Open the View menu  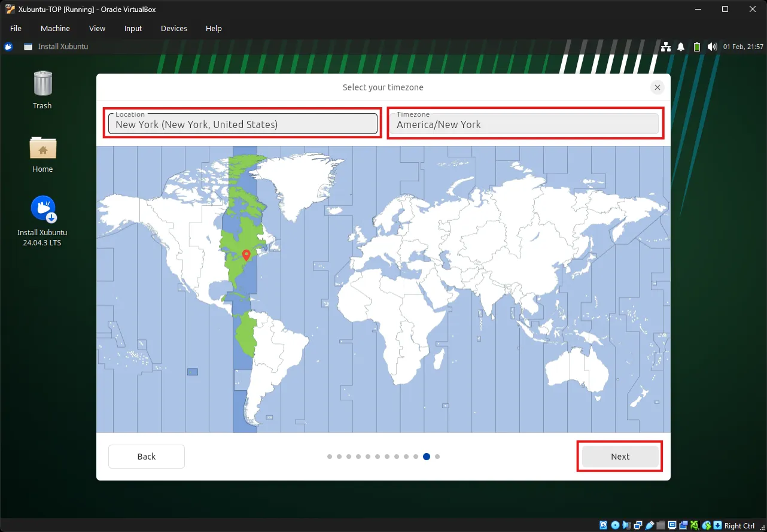click(97, 28)
